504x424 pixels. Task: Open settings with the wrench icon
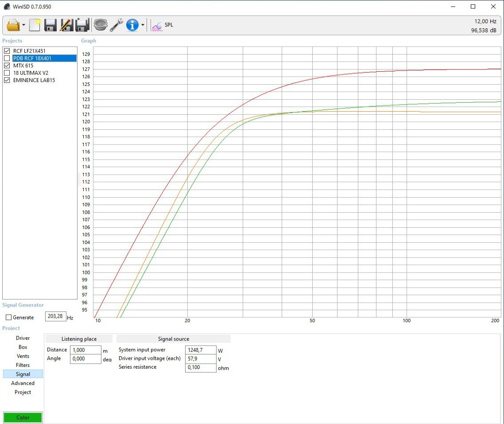tap(116, 25)
